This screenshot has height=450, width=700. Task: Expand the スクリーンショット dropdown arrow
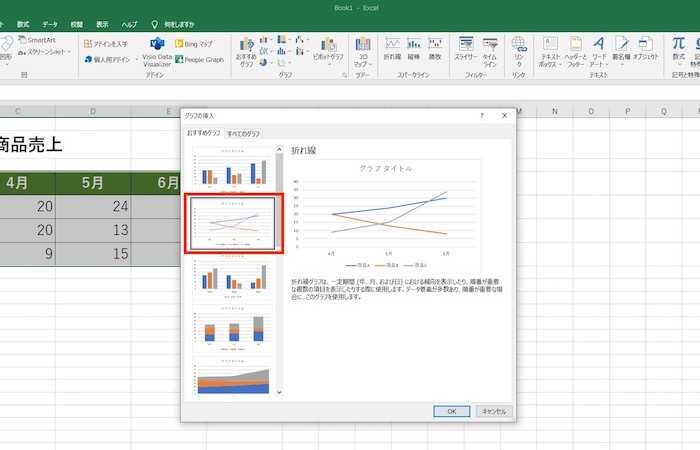click(70, 52)
